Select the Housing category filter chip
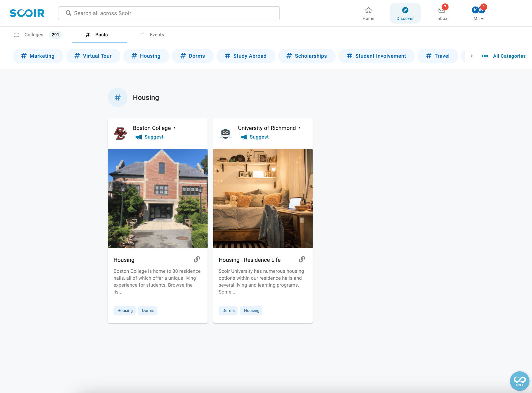This screenshot has height=393, width=532. pos(146,56)
